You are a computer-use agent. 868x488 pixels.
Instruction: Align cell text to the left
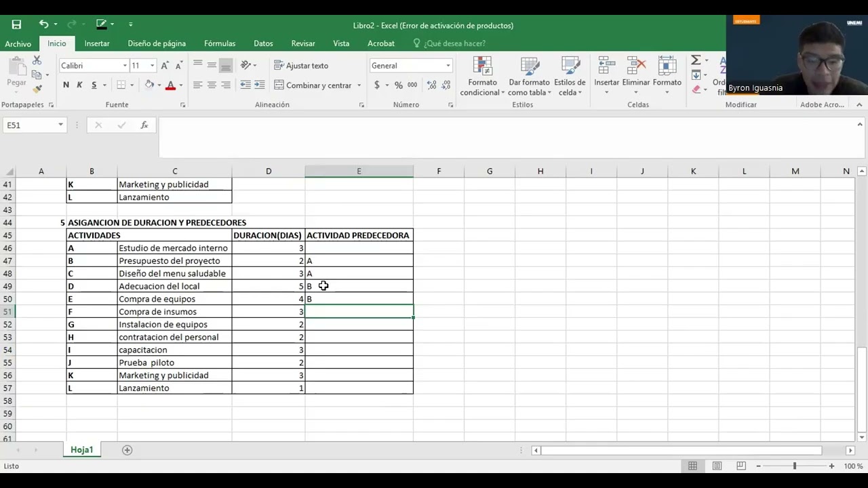pyautogui.click(x=197, y=85)
